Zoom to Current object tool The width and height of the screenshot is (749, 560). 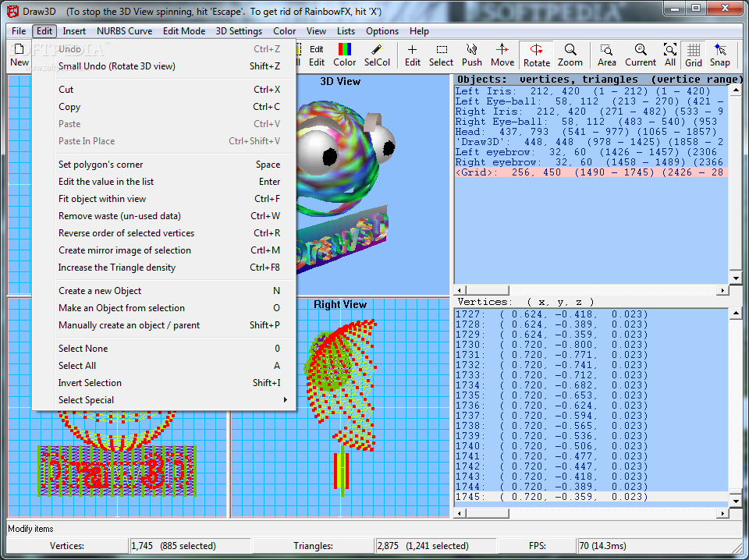click(x=641, y=55)
